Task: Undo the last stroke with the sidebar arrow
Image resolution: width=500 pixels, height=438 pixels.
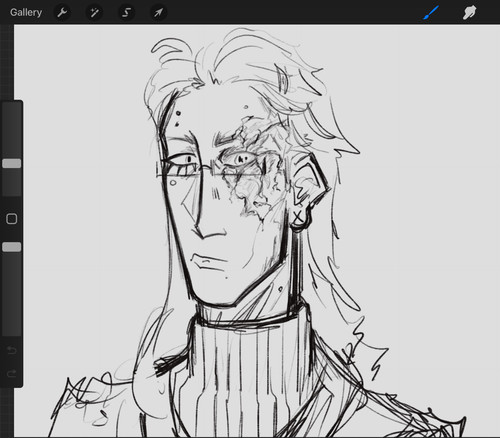Action: [x=12, y=350]
